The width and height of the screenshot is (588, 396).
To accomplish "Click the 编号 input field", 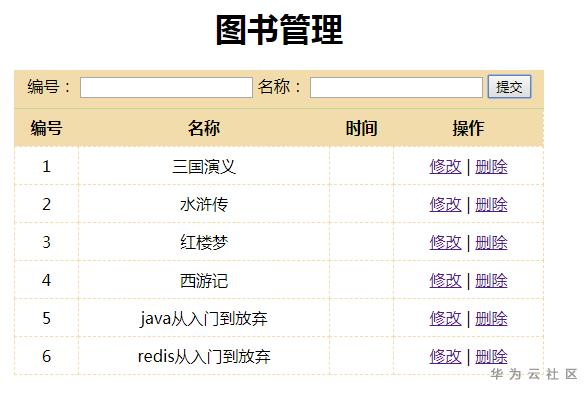I will coord(166,87).
